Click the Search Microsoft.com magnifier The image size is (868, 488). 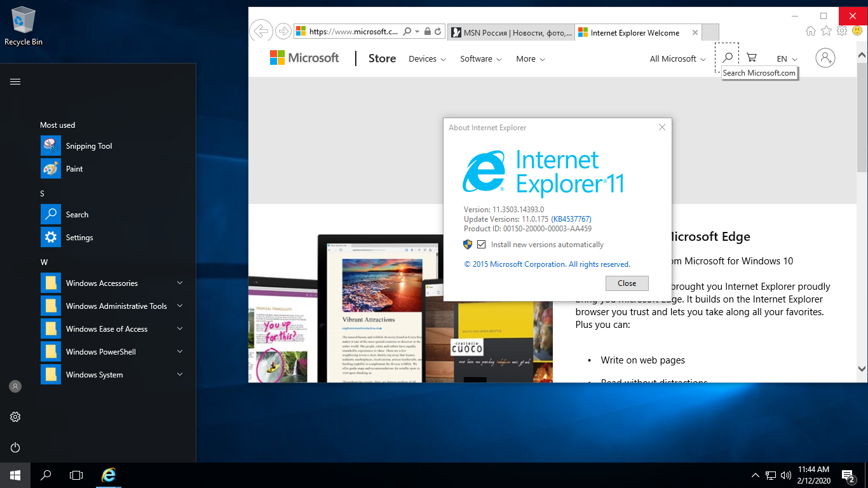click(728, 57)
